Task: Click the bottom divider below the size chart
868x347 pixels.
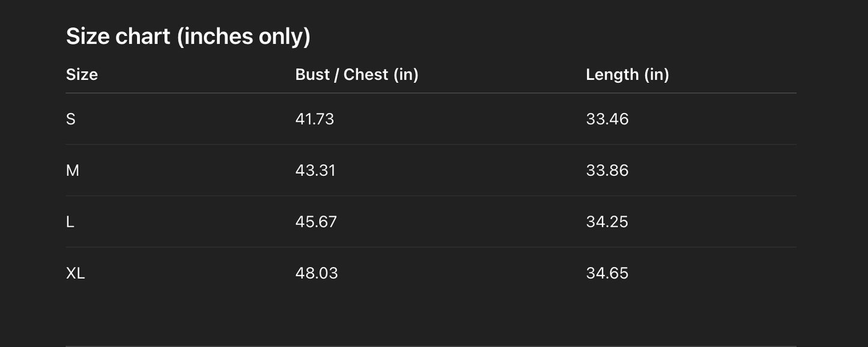Action: (x=431, y=346)
